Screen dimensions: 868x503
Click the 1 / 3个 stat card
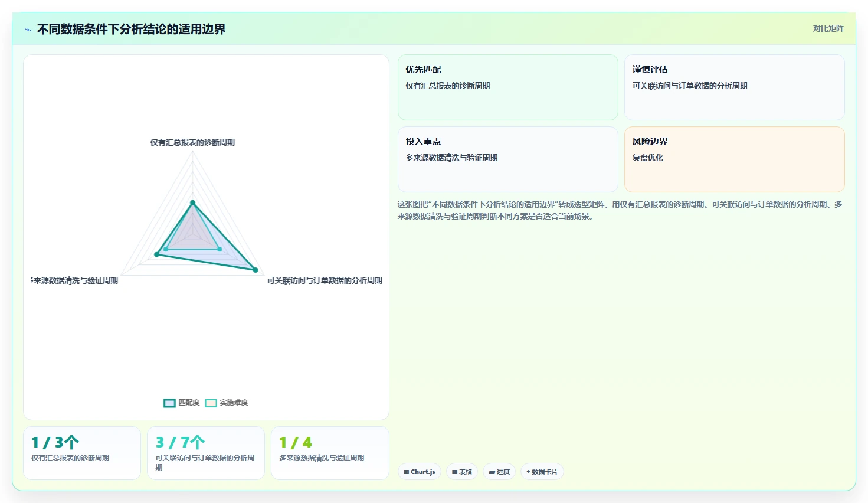coord(82,453)
